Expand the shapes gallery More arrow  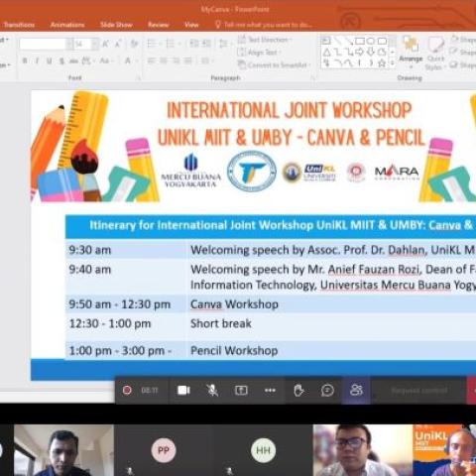tap(393, 63)
